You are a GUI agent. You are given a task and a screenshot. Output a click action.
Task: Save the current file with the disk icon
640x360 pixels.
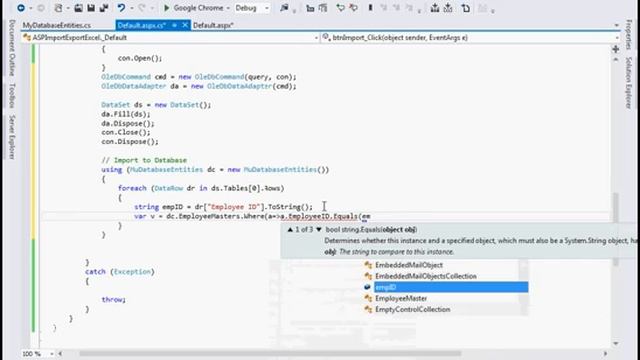[x=91, y=8]
